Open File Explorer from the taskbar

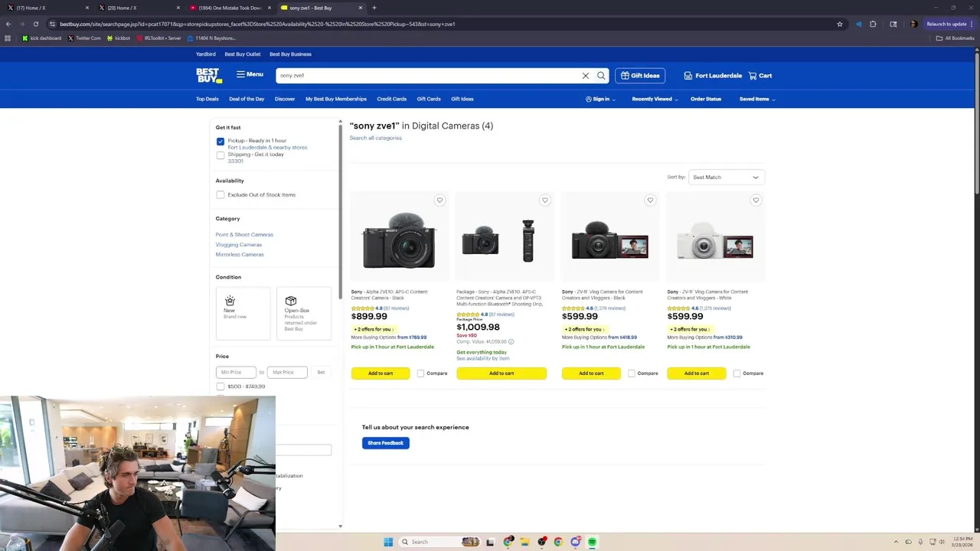pyautogui.click(x=524, y=542)
